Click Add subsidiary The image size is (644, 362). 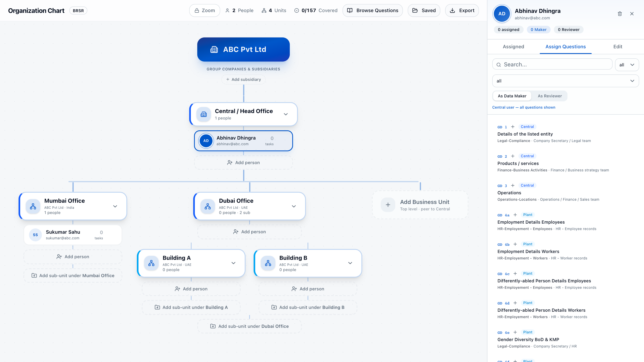coord(244,80)
